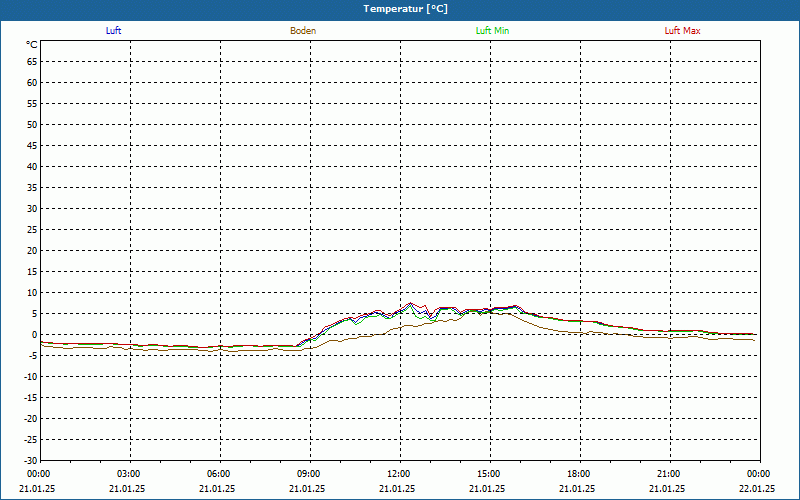Click the 35 value on temperature axis
Screen dimensions: 800x500
click(x=32, y=188)
